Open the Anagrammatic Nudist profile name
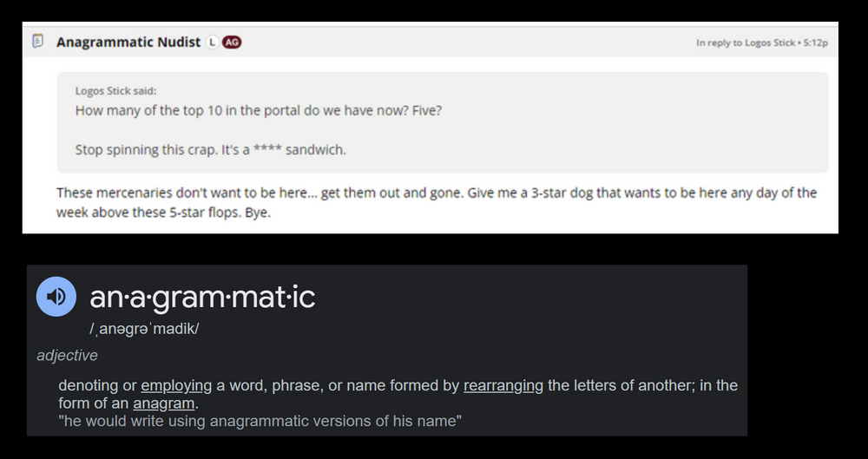The image size is (868, 459). point(128,42)
